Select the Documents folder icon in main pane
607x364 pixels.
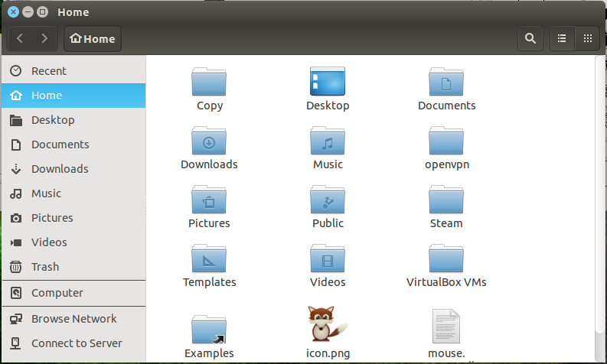coord(446,82)
